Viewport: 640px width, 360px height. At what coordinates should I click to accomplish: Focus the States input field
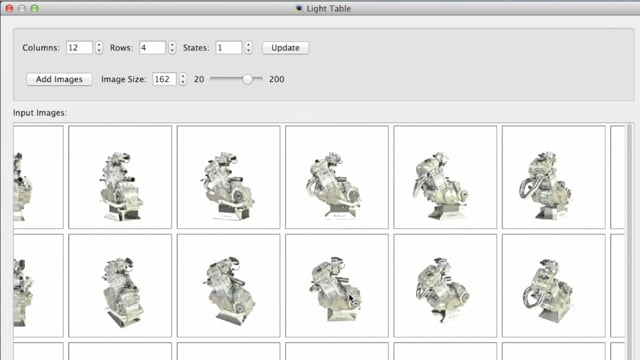(x=229, y=48)
